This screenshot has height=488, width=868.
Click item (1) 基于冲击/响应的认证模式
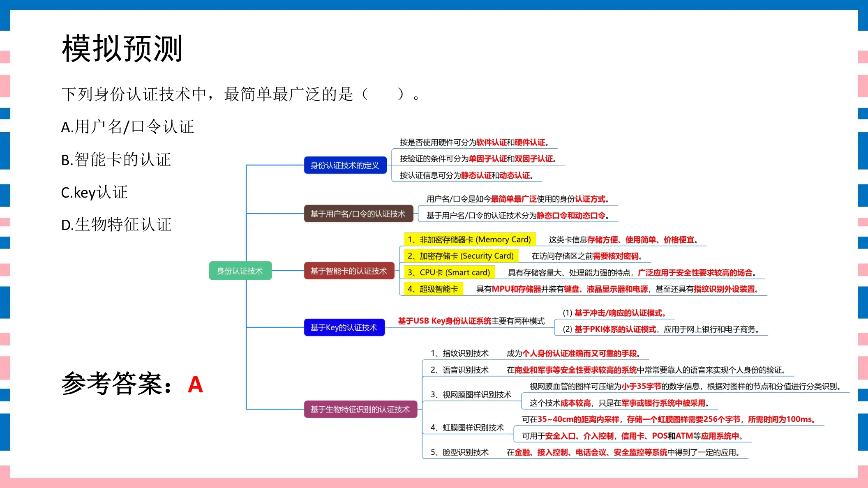pos(614,313)
